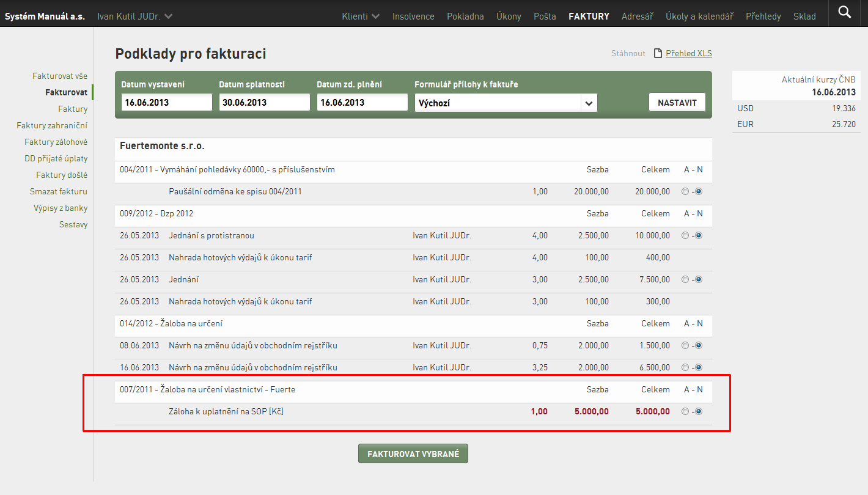Image resolution: width=868 pixels, height=495 pixels.
Task: Click the NASTAVIT button
Action: pos(677,102)
